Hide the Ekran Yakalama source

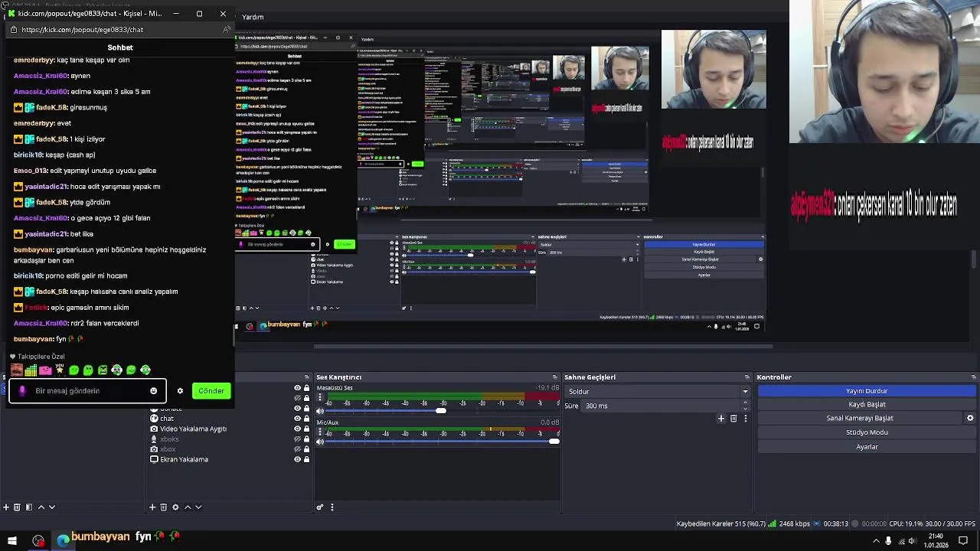[298, 459]
